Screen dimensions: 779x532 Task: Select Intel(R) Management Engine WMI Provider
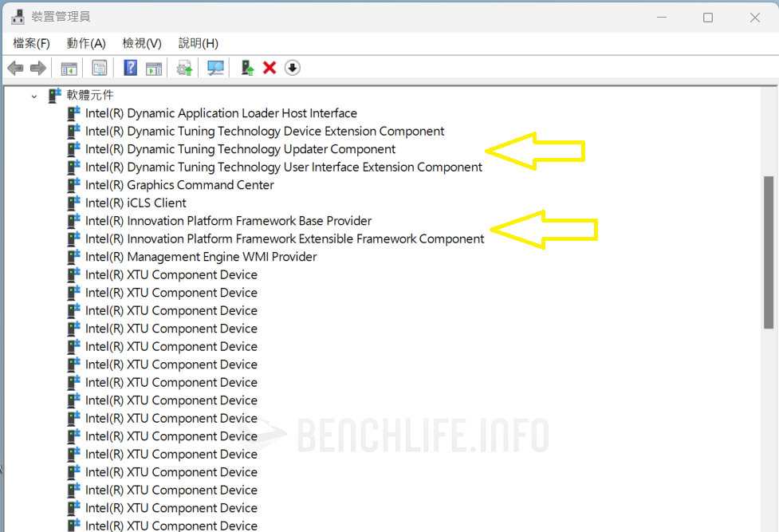click(199, 256)
